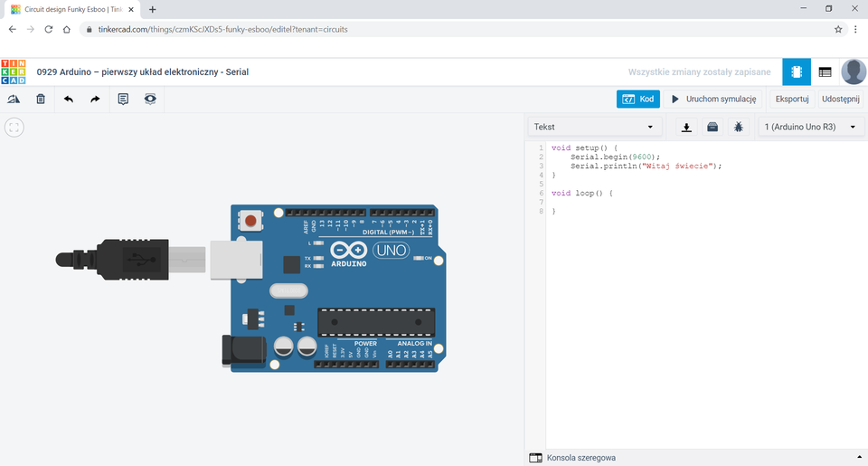
Task: Open the component list table view
Action: coord(825,72)
